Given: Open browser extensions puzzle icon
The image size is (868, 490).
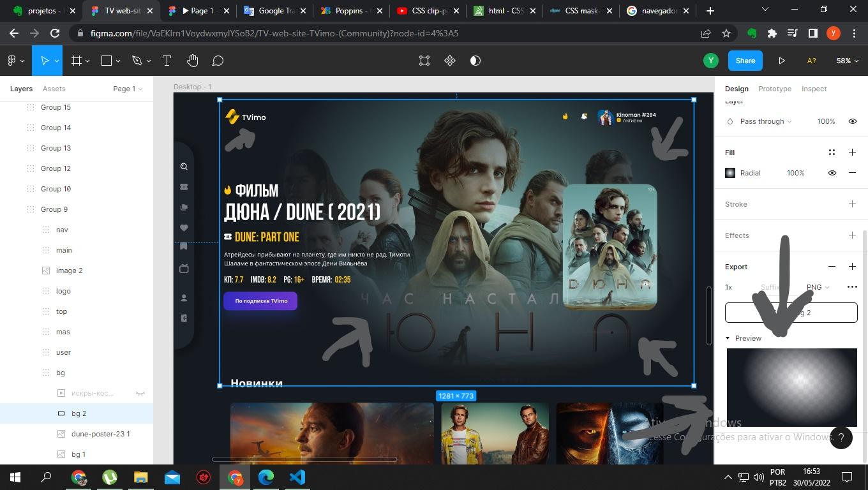Looking at the screenshot, I should tap(772, 33).
